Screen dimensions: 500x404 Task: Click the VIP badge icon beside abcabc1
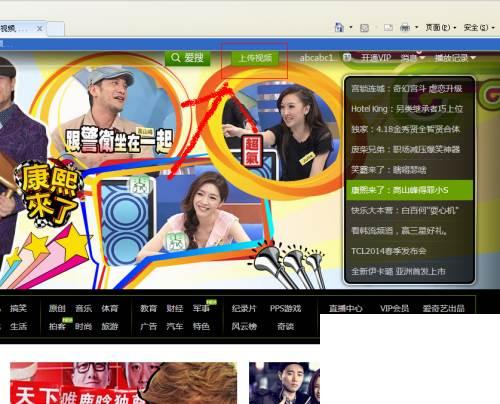point(347,58)
